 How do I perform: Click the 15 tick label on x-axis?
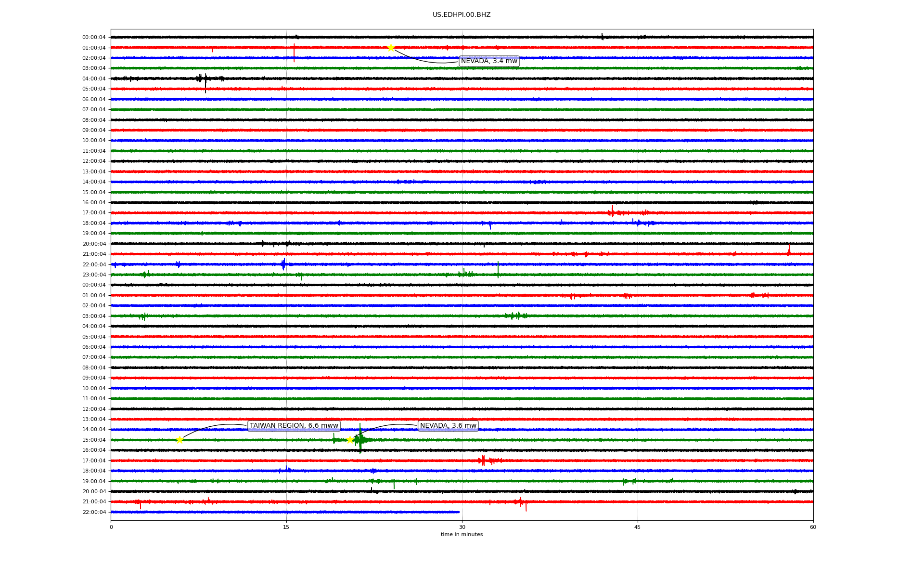point(286,527)
